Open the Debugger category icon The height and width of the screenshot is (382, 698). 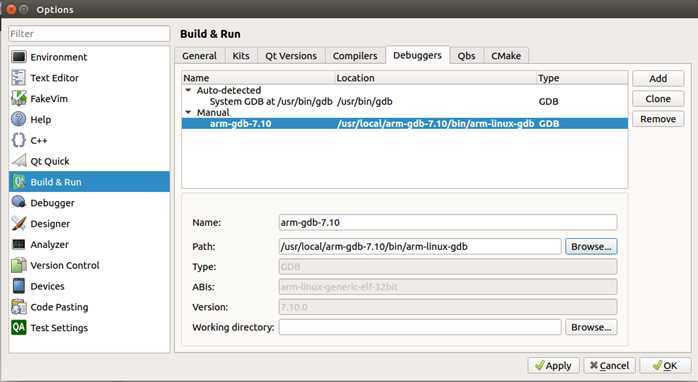(19, 203)
